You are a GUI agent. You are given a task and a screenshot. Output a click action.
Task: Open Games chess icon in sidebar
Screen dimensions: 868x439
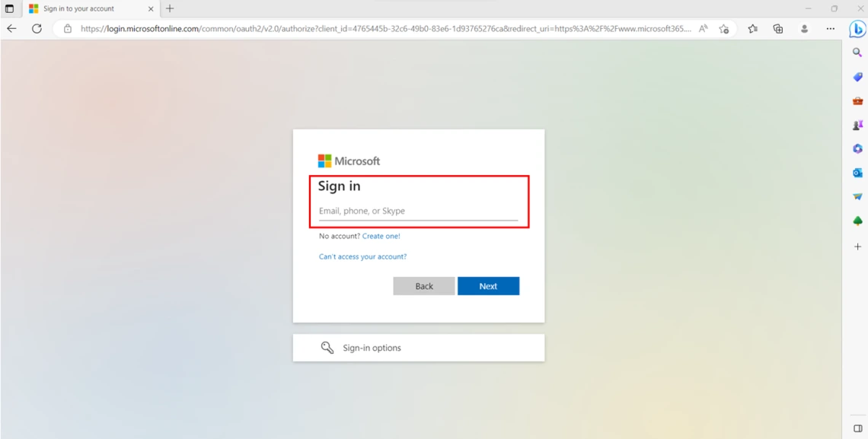[857, 125]
